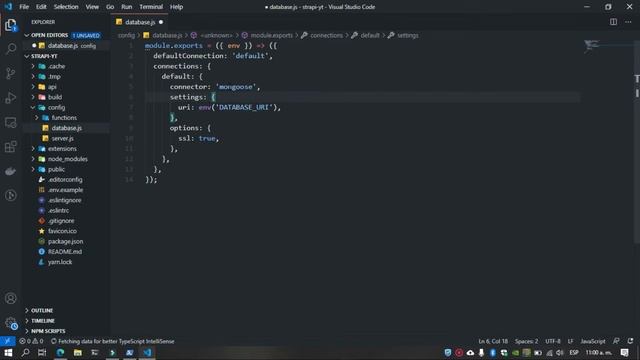
Task: Open notifications bell in status bar
Action: pos(631,341)
